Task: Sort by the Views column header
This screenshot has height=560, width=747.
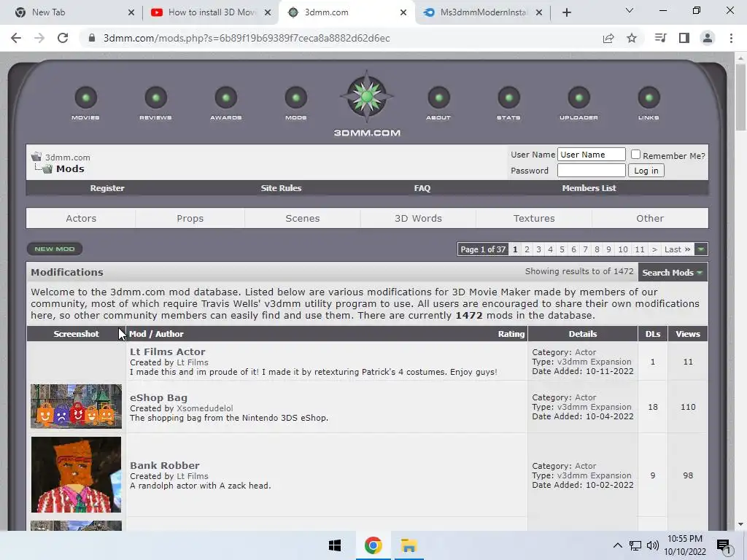Action: pos(688,334)
